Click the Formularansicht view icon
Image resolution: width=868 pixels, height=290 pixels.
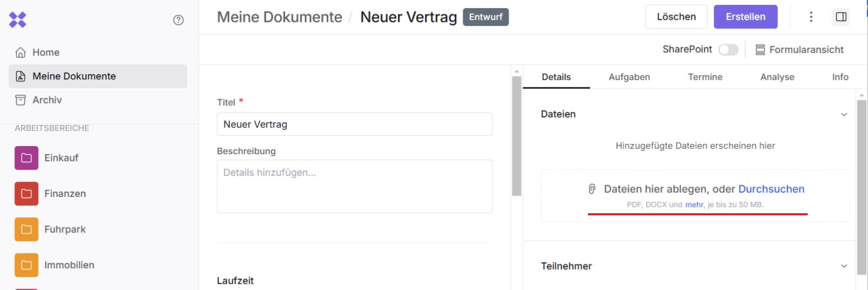760,50
